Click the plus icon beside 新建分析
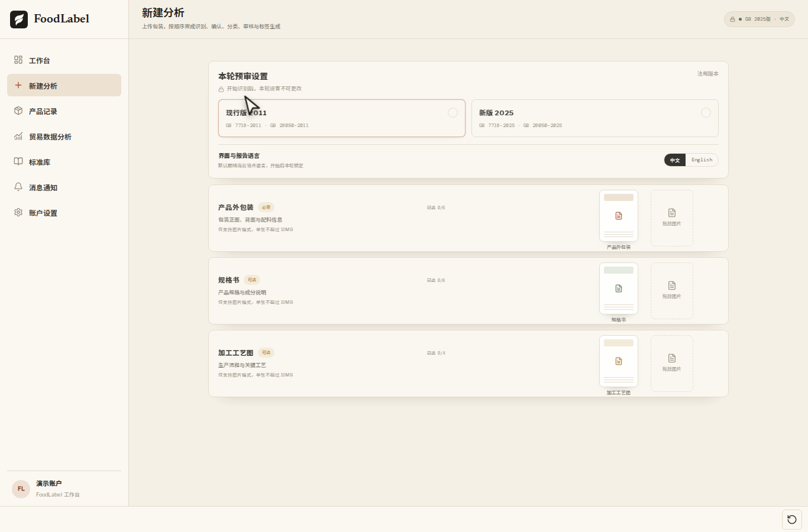 pyautogui.click(x=18, y=85)
